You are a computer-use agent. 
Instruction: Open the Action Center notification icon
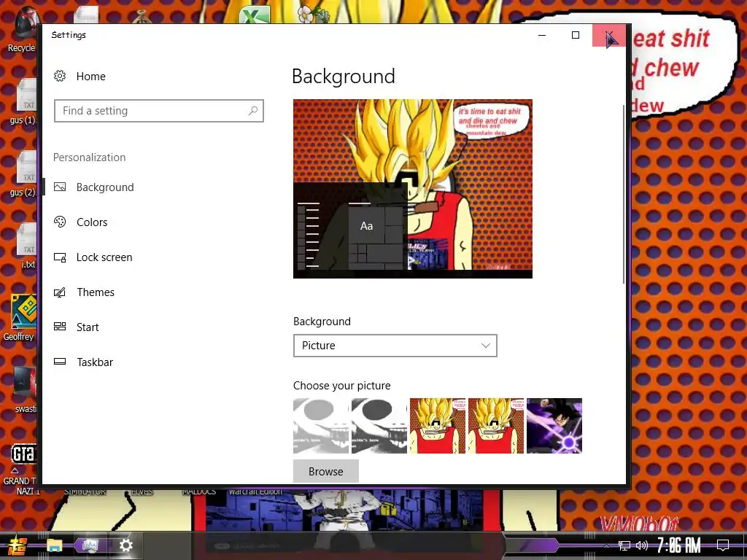pos(723,545)
